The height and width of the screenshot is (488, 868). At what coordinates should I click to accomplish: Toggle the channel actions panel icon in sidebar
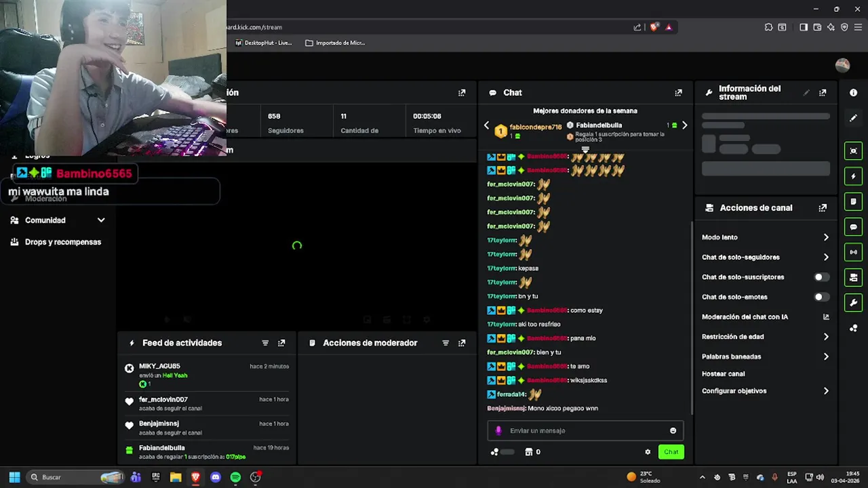854,277
